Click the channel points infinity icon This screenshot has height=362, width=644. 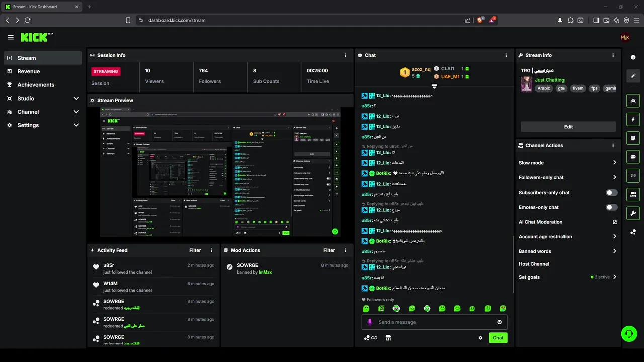pyautogui.click(x=370, y=338)
